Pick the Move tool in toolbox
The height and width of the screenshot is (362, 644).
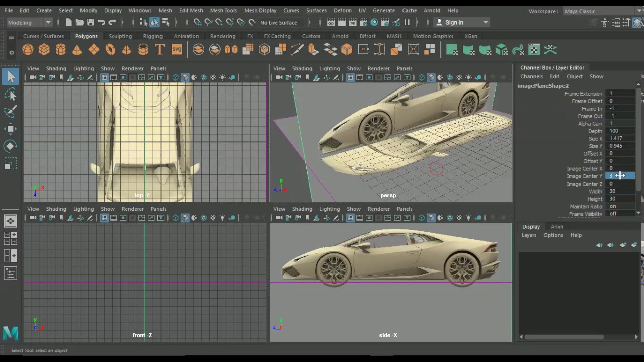click(x=10, y=129)
